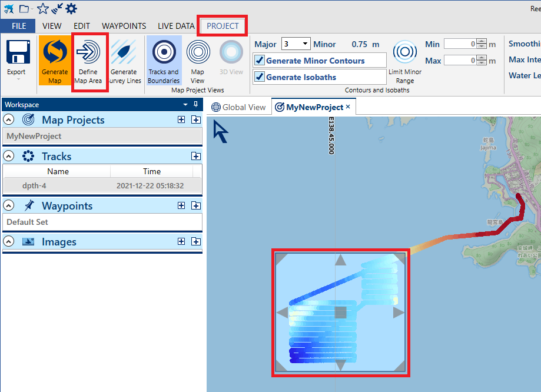Open the Map View icon
Screen dimensions: 541x392
(x=198, y=52)
